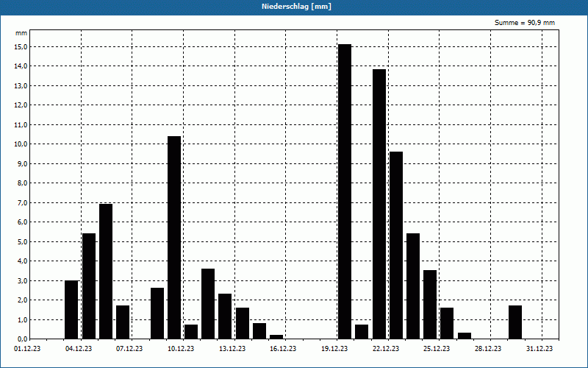Select the 0,7 mm bar after 10.12.23
This screenshot has width=588, height=368.
click(x=191, y=332)
